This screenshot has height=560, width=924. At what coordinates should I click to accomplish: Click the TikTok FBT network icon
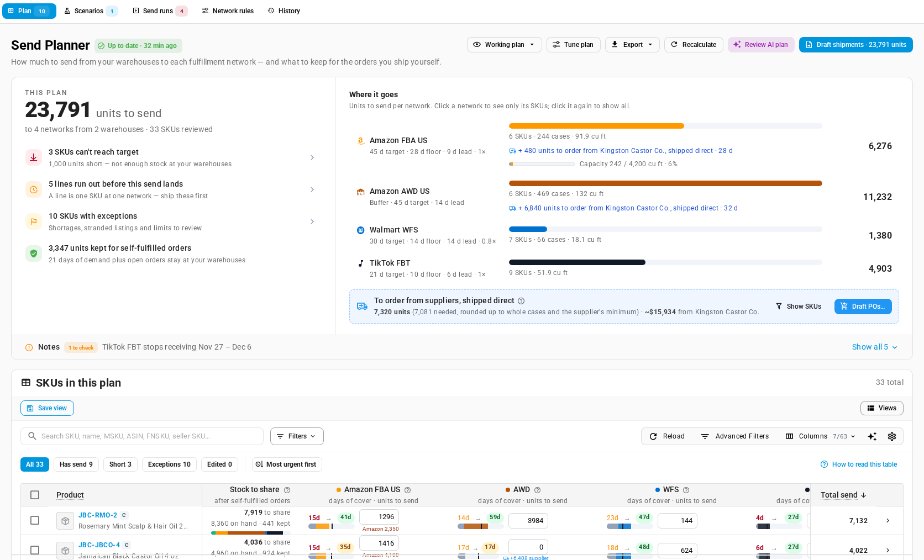[x=360, y=263]
